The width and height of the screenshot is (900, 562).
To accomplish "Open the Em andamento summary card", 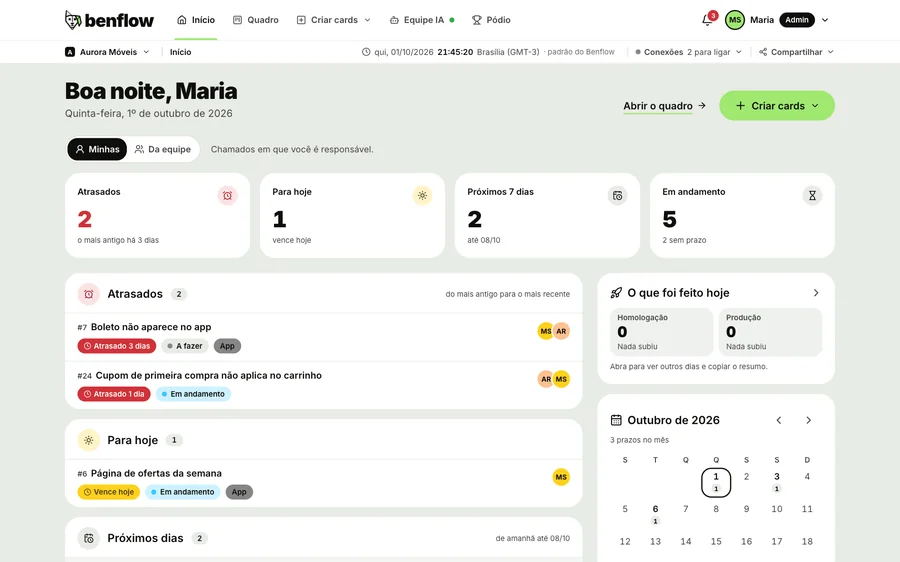I will click(742, 215).
